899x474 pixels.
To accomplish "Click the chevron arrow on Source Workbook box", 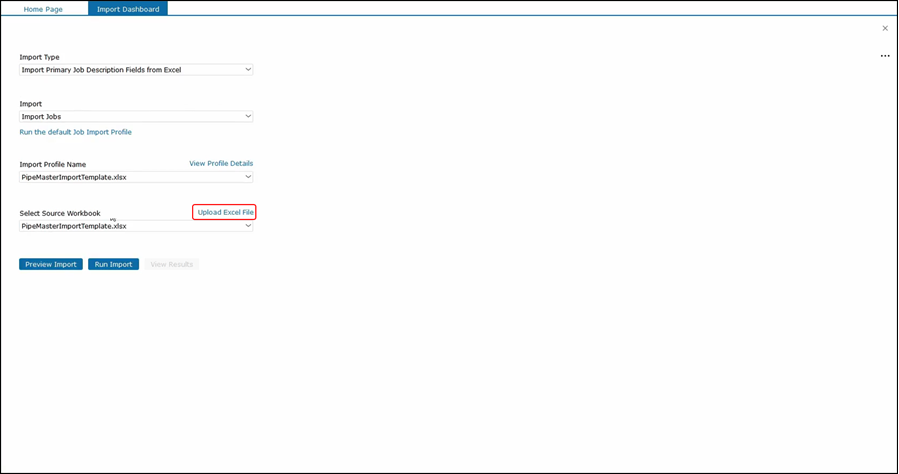I will pos(248,226).
